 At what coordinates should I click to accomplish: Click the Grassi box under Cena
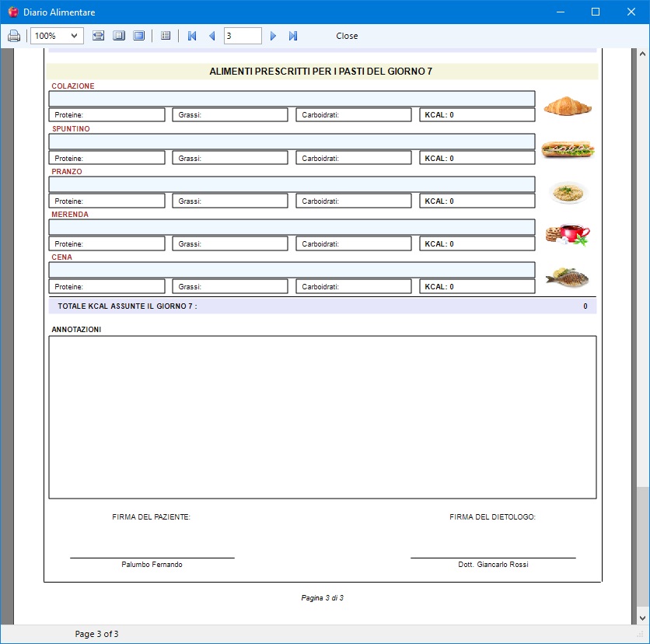230,286
